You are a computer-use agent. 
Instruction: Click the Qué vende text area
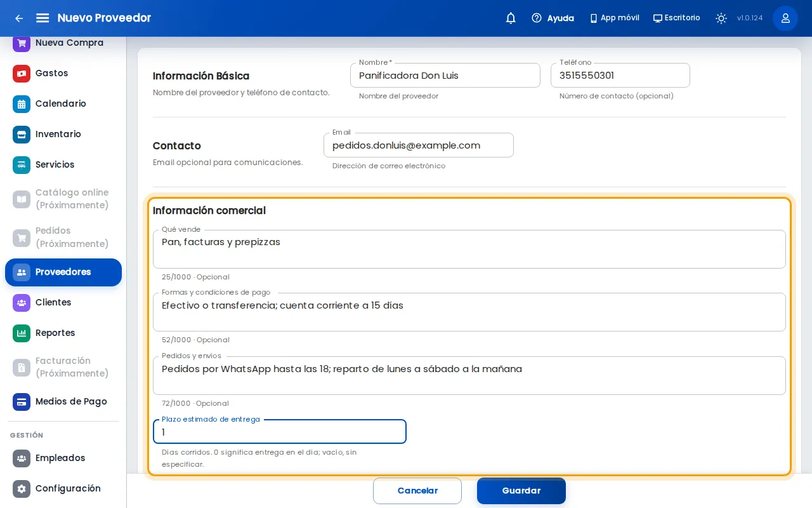tap(469, 249)
